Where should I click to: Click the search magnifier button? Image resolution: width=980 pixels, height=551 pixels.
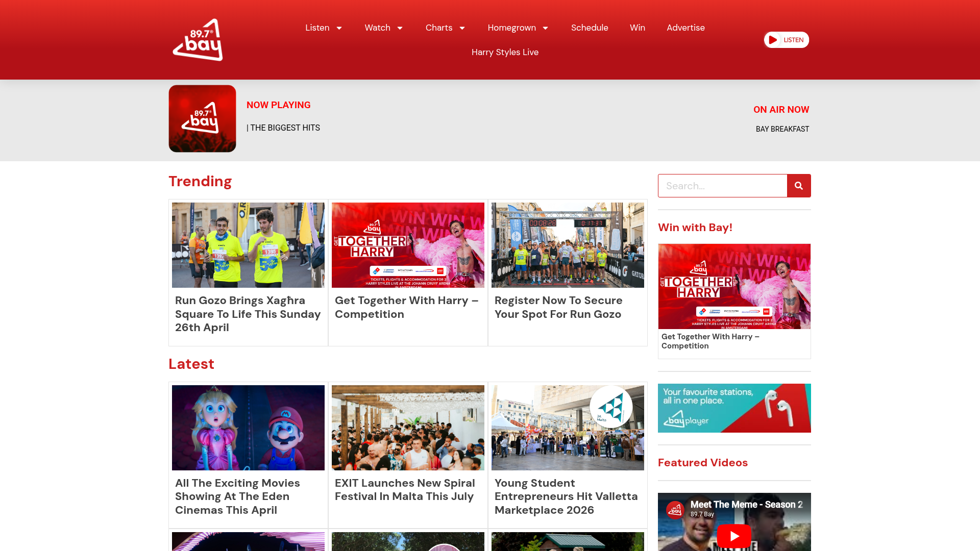(799, 186)
